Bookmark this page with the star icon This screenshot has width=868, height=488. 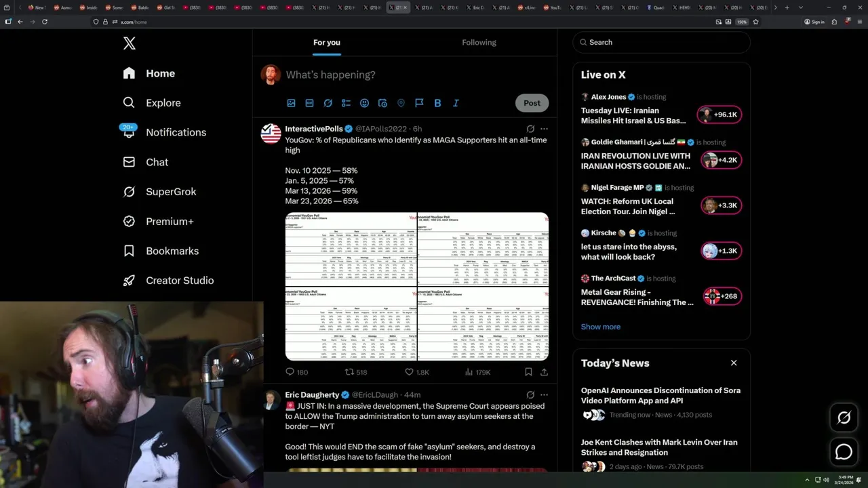point(755,22)
